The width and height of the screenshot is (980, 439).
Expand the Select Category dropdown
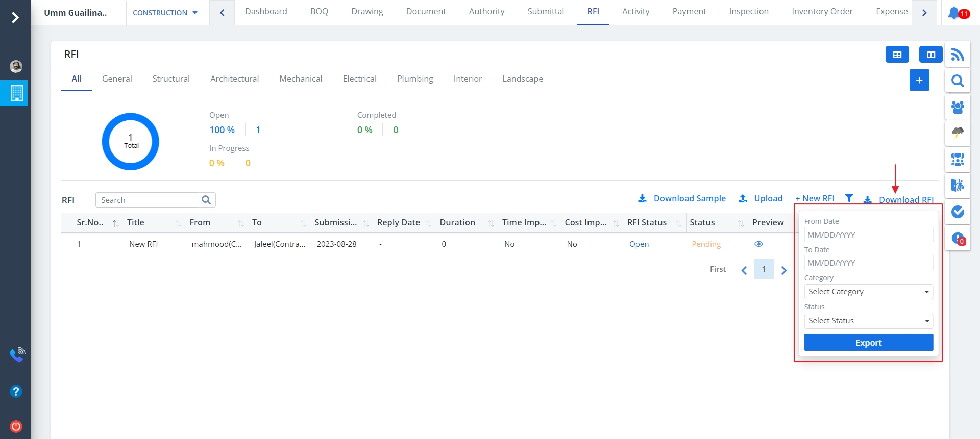click(x=868, y=292)
